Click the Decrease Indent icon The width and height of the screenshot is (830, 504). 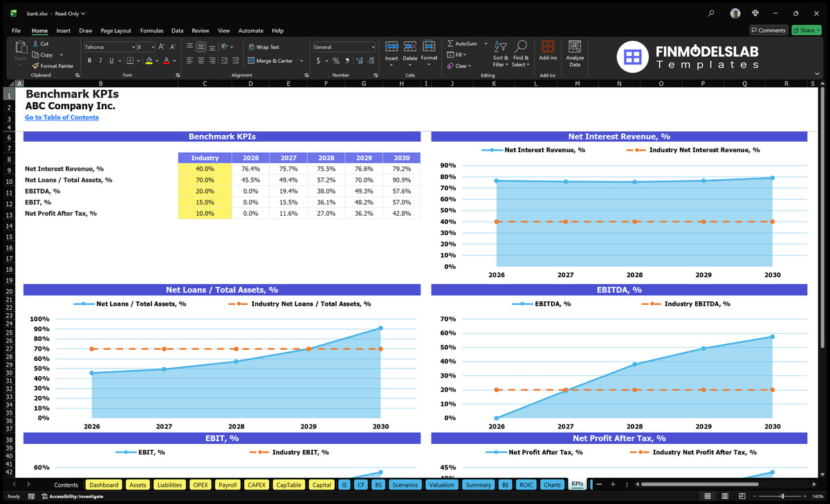point(225,61)
